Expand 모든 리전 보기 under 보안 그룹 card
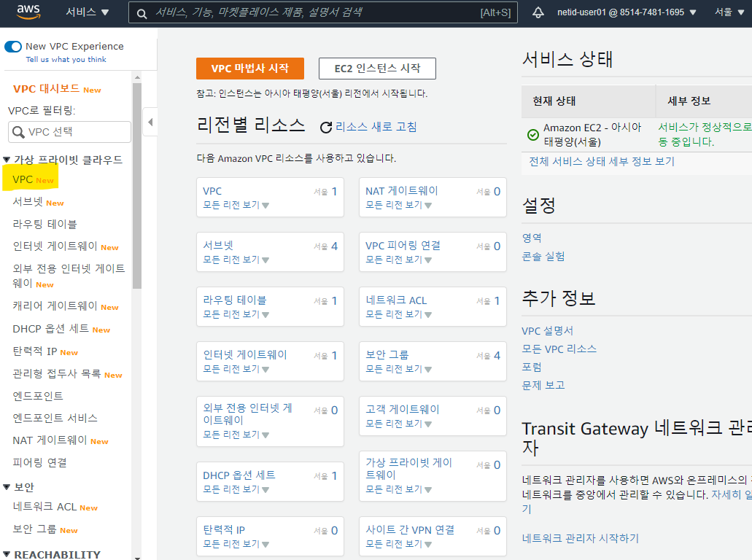The height and width of the screenshot is (560, 752). [x=398, y=369]
